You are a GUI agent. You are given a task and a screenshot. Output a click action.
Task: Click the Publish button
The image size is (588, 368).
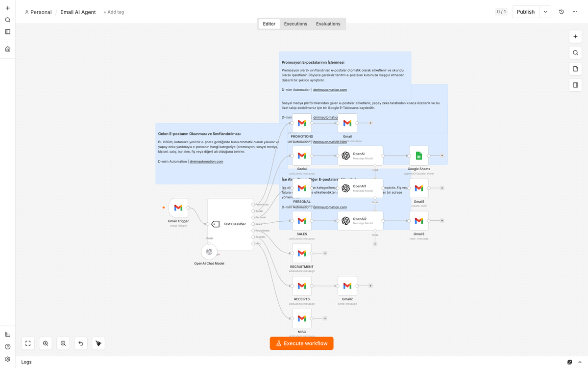point(525,12)
